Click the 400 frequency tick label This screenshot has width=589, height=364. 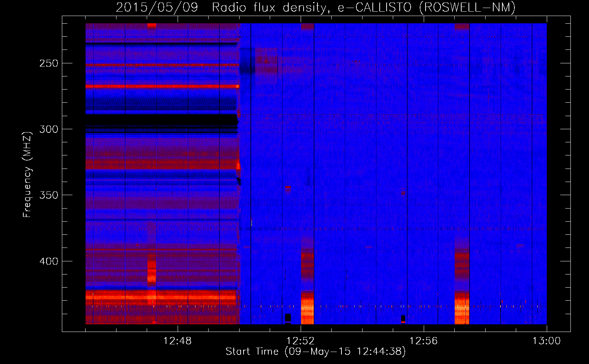coord(49,261)
